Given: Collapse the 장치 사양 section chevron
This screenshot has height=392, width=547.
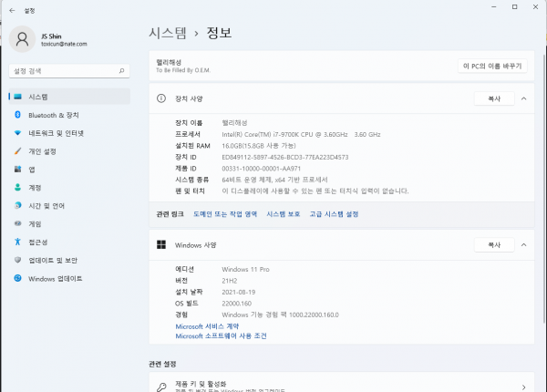Looking at the screenshot, I should tap(523, 98).
